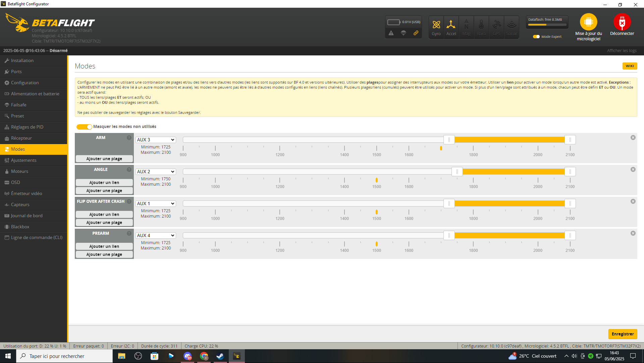Toggle Mode Expert switch
This screenshot has height=363, width=644.
click(x=536, y=37)
